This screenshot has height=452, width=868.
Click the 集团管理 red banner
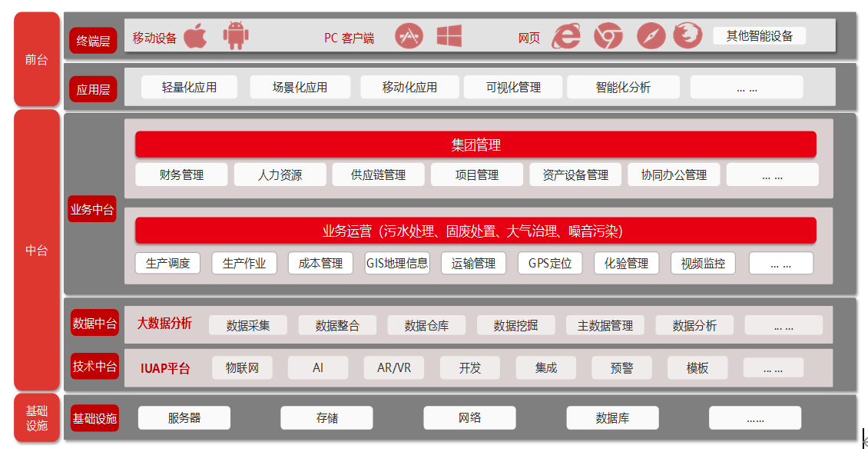point(475,145)
